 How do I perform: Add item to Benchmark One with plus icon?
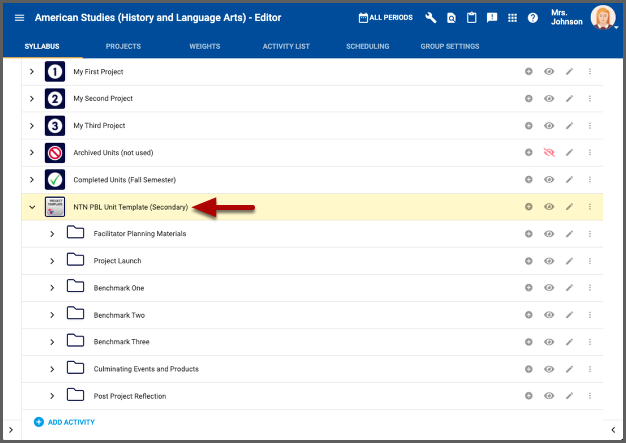[529, 288]
